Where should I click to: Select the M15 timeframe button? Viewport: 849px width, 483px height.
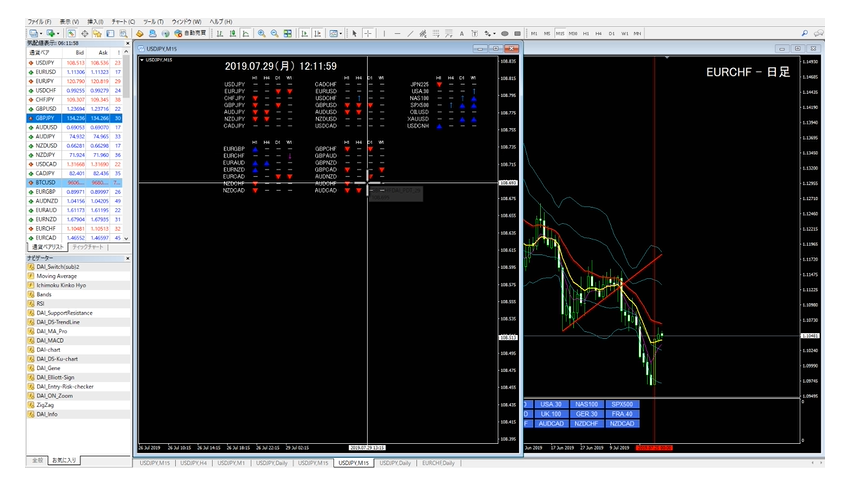click(560, 34)
